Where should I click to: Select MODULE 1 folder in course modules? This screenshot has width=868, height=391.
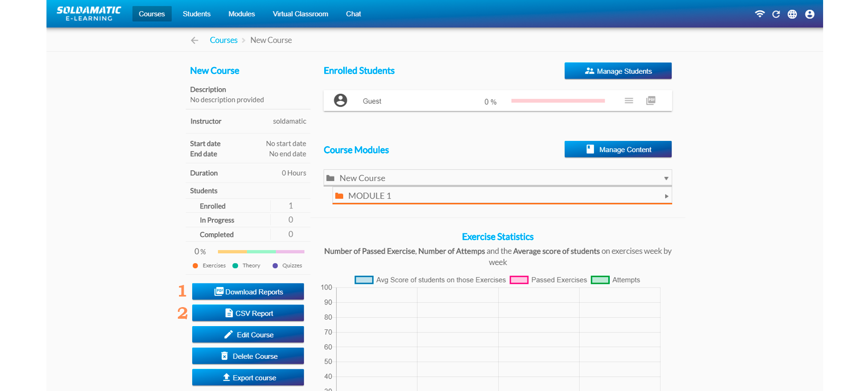[x=370, y=196]
